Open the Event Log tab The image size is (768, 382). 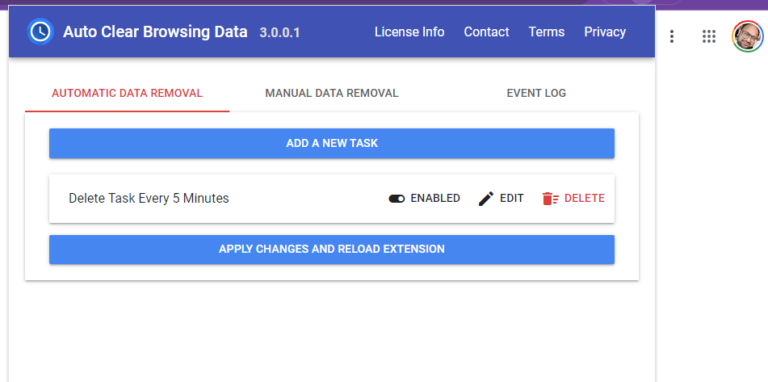tap(536, 93)
